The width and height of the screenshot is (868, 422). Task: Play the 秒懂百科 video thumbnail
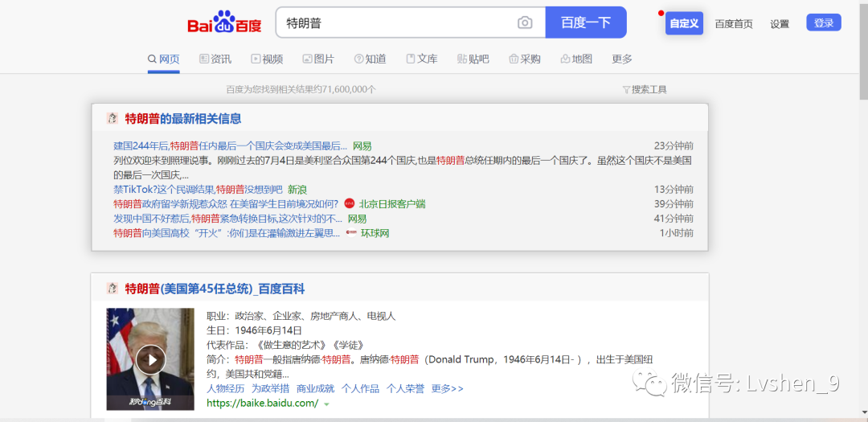(x=150, y=359)
